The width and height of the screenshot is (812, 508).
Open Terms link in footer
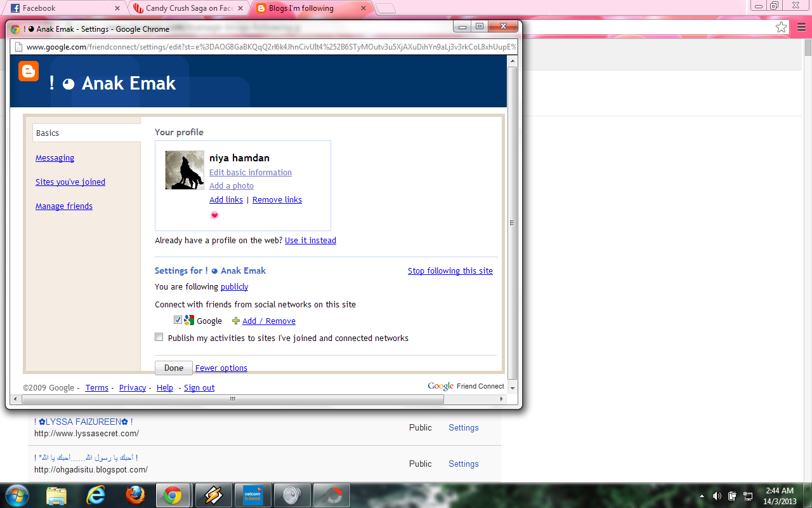coord(97,387)
